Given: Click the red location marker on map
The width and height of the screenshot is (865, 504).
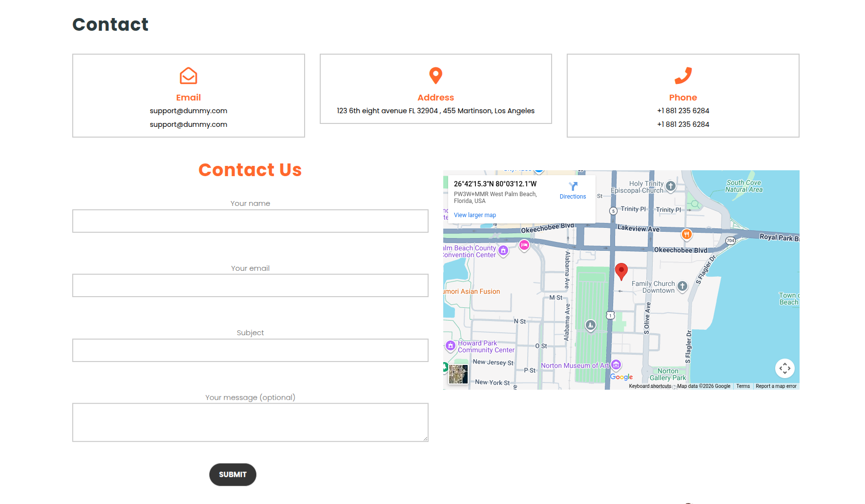Looking at the screenshot, I should tap(621, 271).
